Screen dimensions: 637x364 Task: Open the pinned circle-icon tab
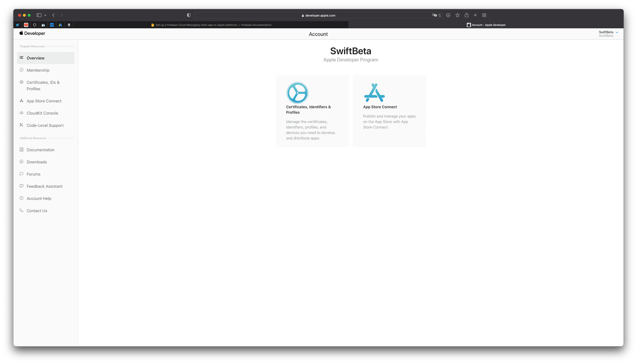tap(35, 25)
